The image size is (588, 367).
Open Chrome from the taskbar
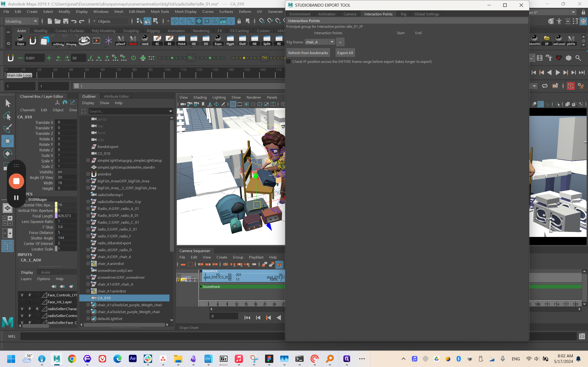[x=72, y=359]
